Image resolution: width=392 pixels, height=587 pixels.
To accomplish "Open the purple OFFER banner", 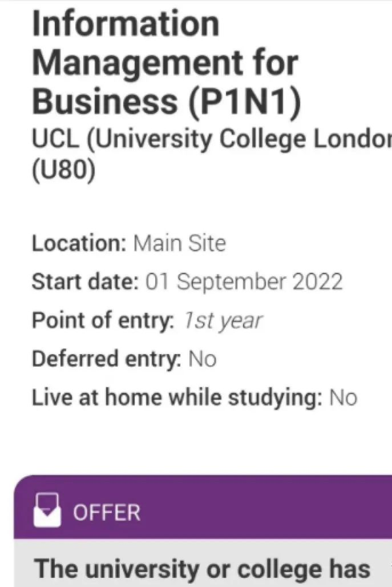I will click(203, 506).
